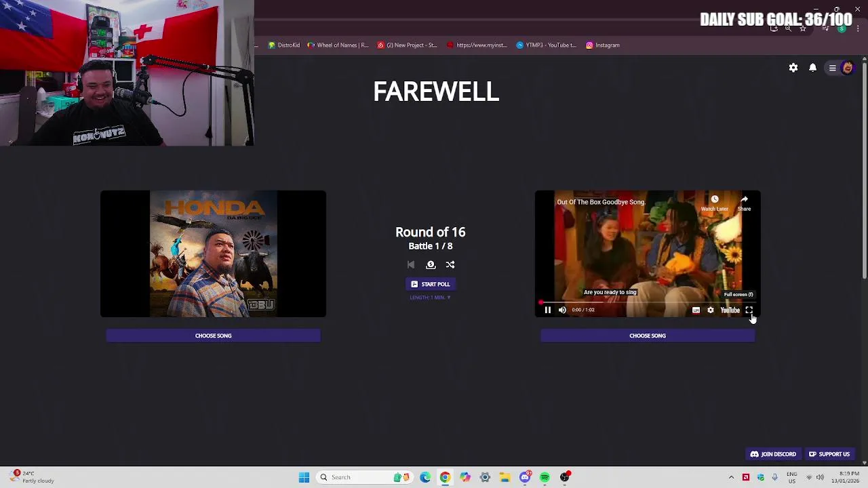Click the shuffle icon below Battle
868x488 pixels.
[x=450, y=265]
